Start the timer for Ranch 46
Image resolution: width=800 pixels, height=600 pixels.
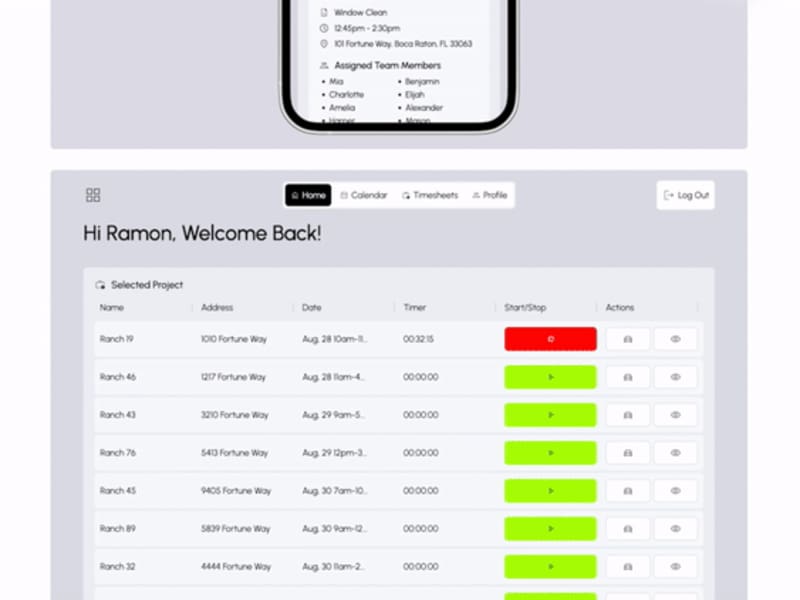click(x=551, y=377)
